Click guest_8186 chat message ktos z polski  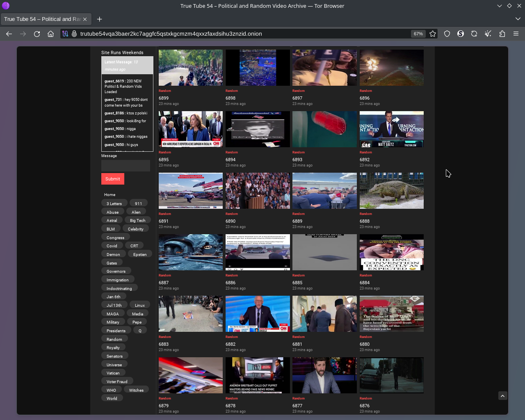point(126,113)
